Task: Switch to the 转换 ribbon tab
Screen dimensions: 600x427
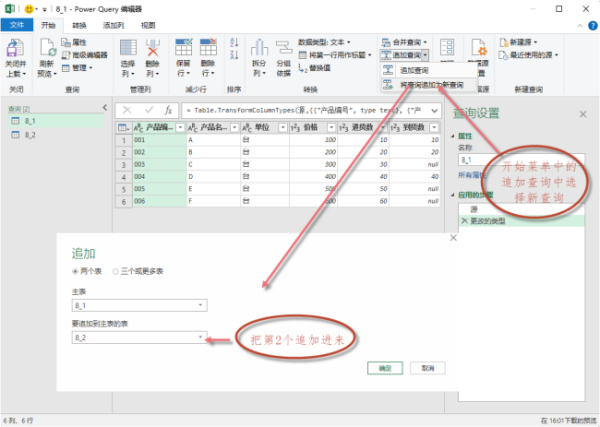Action: [x=79, y=23]
